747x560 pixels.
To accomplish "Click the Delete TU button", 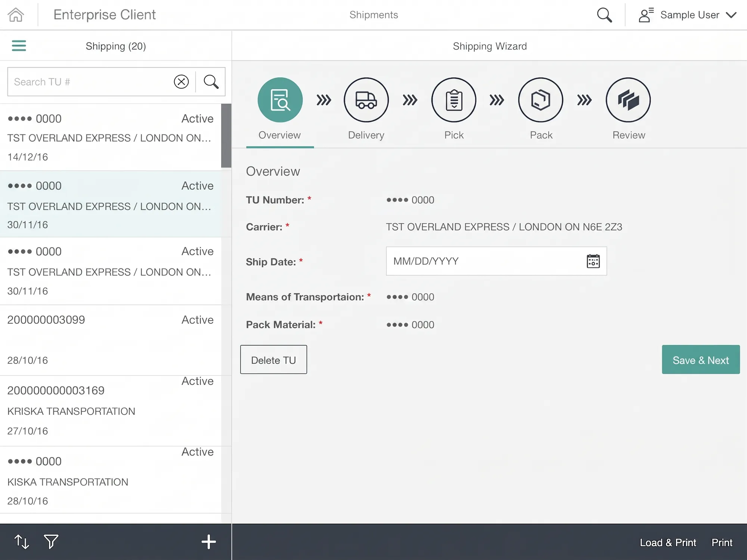I will click(x=273, y=360).
